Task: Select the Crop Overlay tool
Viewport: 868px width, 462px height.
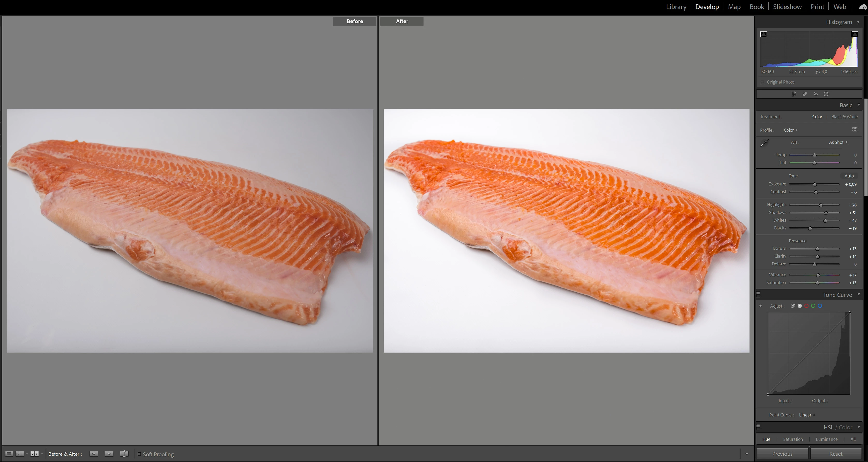Action: pyautogui.click(x=794, y=94)
